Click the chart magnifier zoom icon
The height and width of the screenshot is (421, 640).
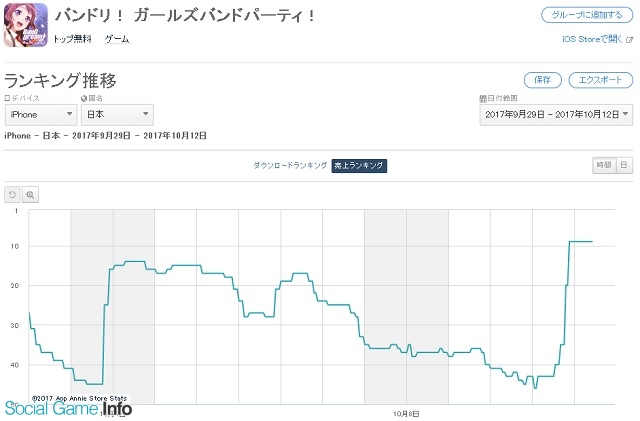click(x=30, y=195)
